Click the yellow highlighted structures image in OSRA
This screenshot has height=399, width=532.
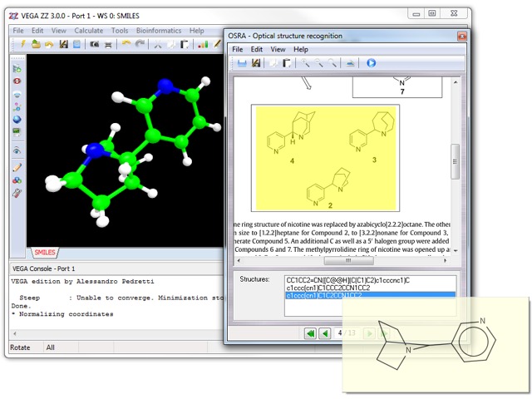326,158
